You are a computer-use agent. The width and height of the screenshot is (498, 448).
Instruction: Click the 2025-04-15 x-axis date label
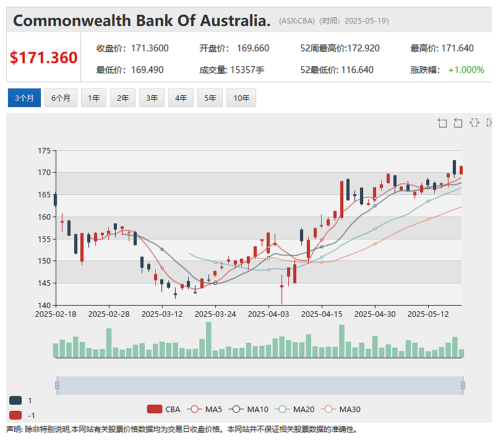(x=322, y=314)
